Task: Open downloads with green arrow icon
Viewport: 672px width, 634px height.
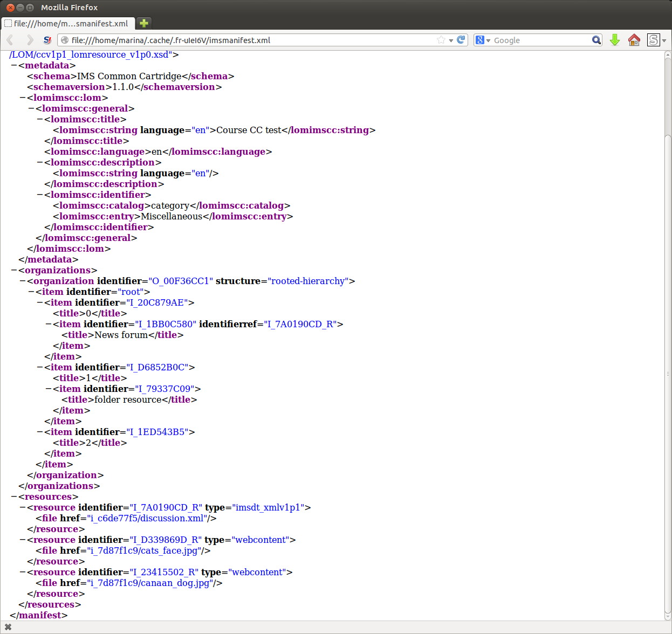Action: click(615, 40)
